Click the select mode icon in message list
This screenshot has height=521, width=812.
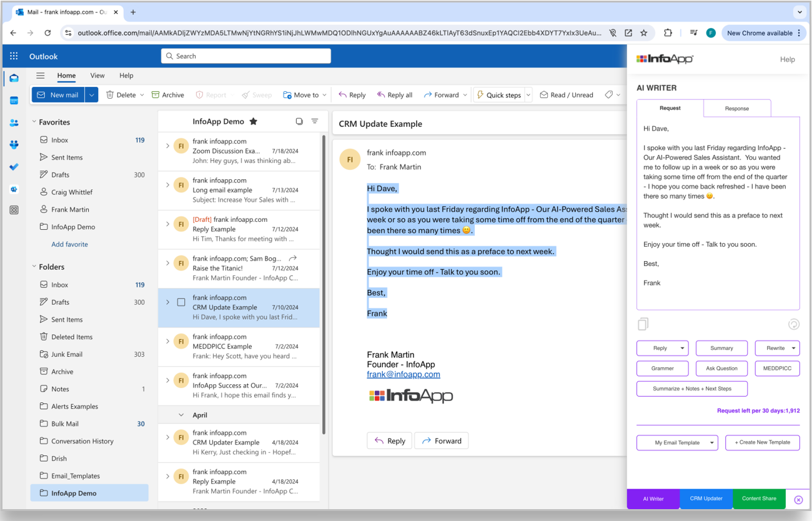299,121
